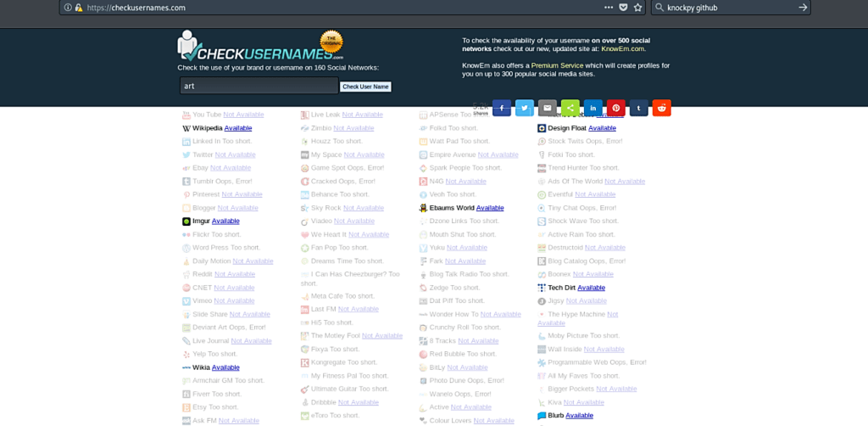Click the username input field containing 'art'
This screenshot has width=868, height=426.
point(259,86)
